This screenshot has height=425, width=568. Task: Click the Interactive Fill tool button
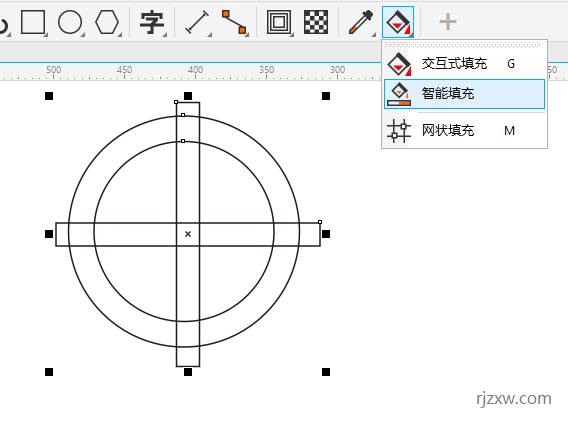coord(398,22)
